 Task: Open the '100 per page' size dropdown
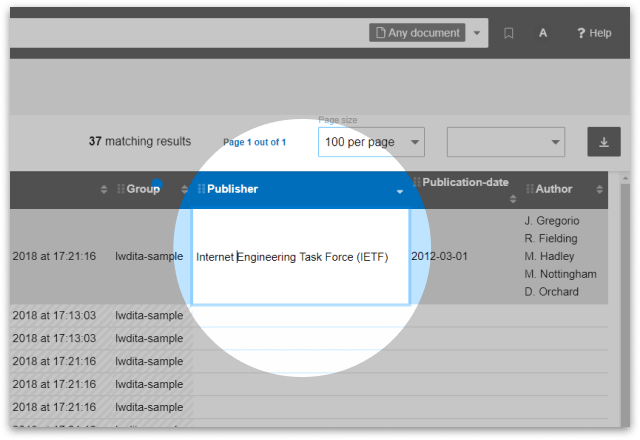371,142
